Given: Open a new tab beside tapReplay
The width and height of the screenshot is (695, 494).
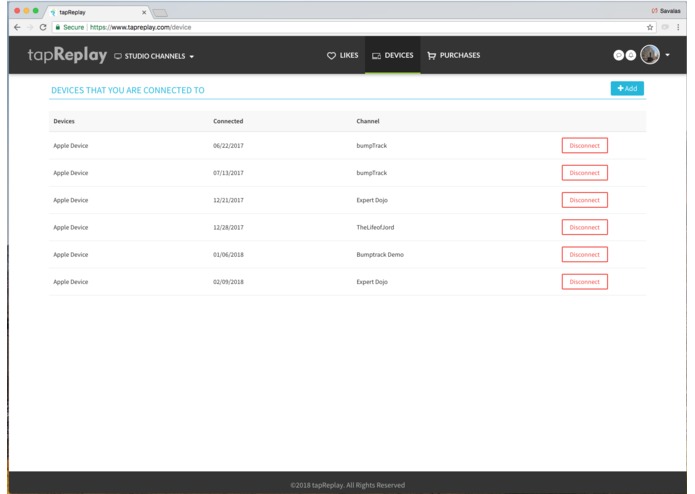Looking at the screenshot, I should pos(160,13).
